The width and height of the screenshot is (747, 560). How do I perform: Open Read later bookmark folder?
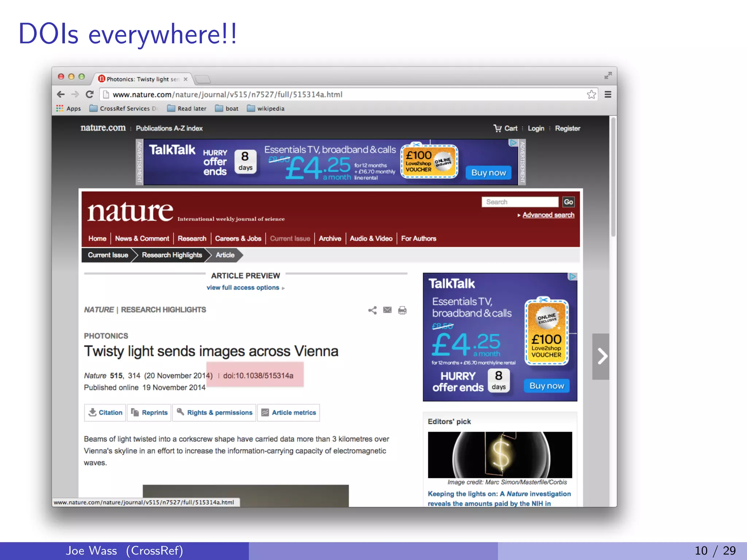187,109
